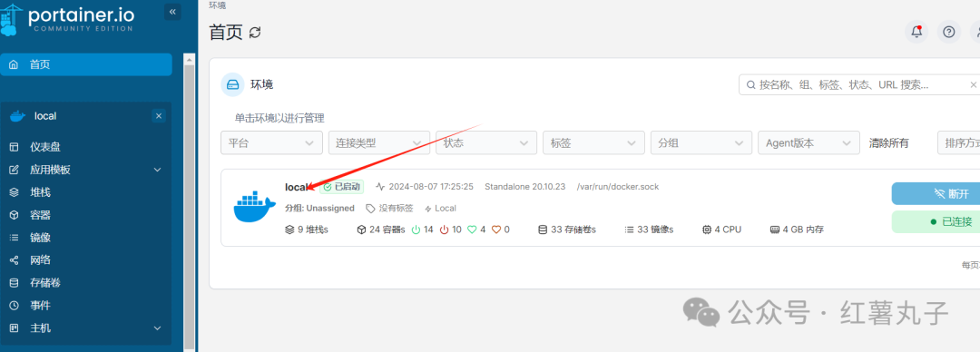Open the Agent版本 filter dropdown
980x352 pixels.
click(808, 143)
